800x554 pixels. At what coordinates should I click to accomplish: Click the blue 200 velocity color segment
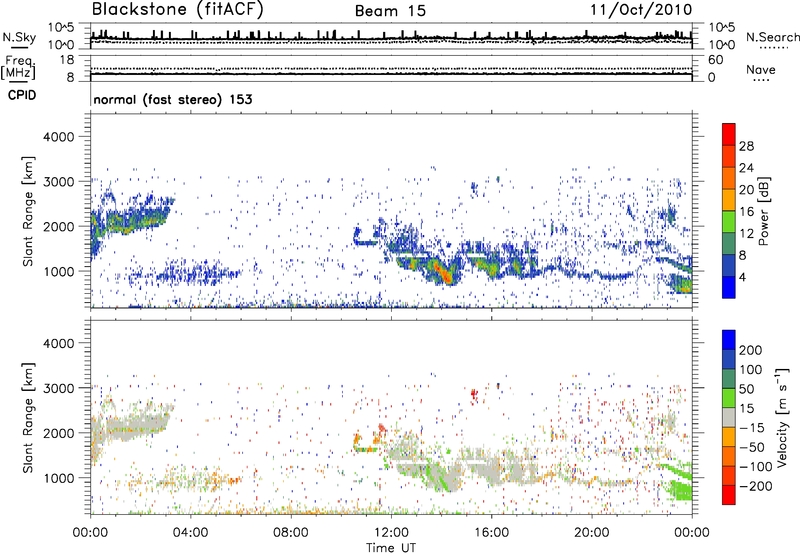coord(729,340)
